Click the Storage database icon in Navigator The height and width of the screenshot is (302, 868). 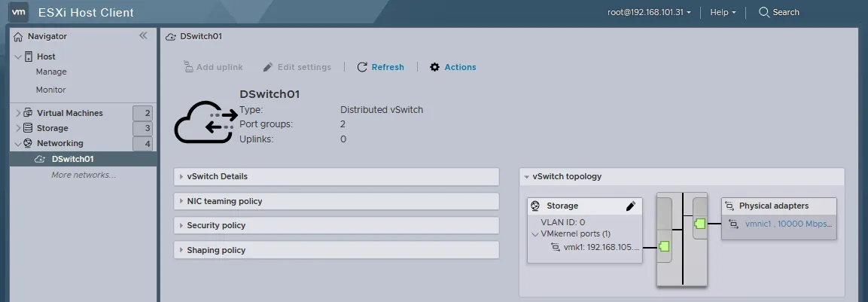(x=28, y=128)
